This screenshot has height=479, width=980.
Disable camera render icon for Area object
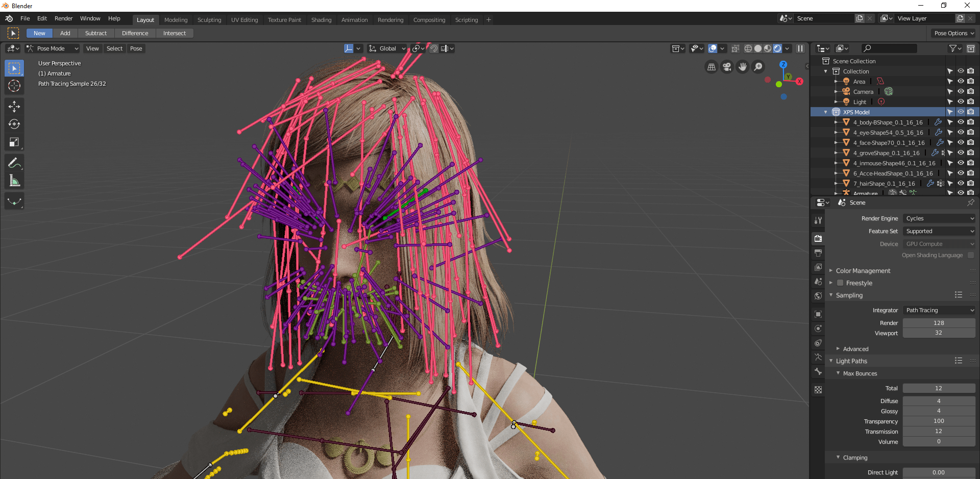[971, 81]
